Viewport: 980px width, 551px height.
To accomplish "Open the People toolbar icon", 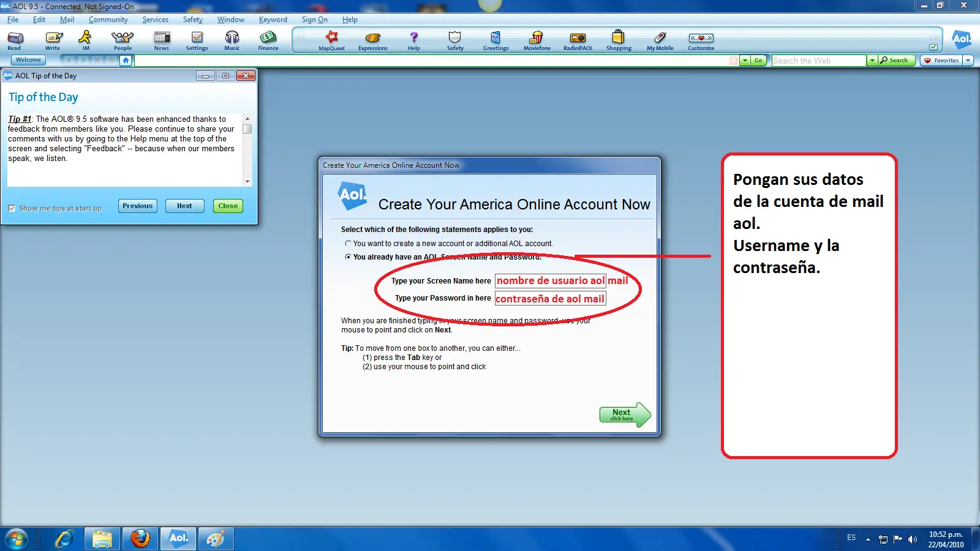I will point(123,40).
